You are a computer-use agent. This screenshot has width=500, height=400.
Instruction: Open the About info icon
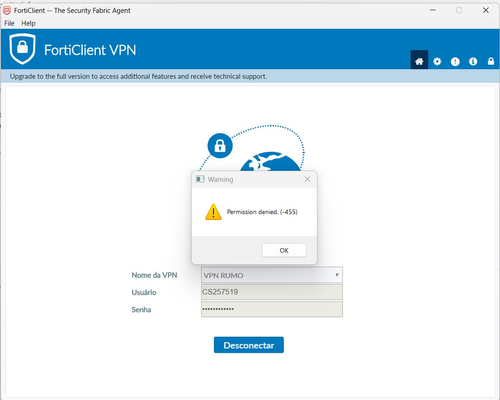coord(473,61)
